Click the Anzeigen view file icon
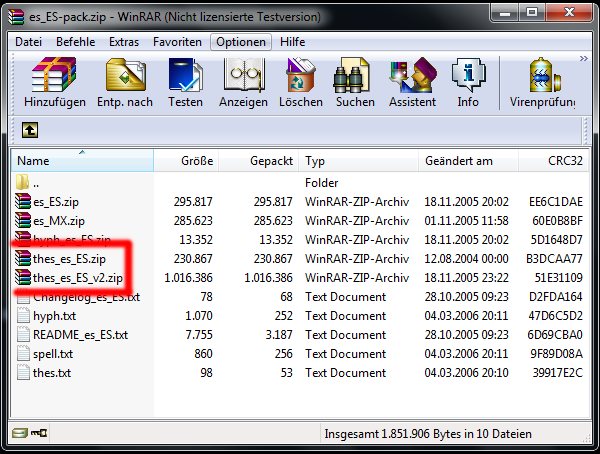The height and width of the screenshot is (454, 600). tap(244, 75)
